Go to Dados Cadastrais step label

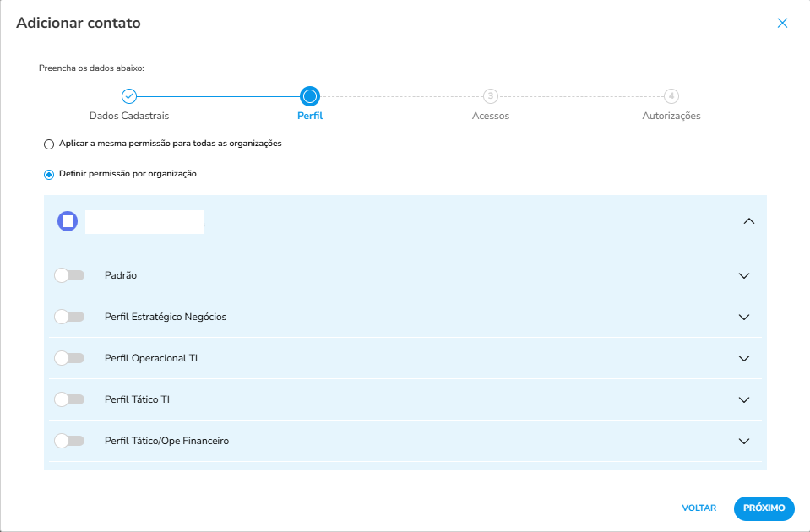[x=129, y=116]
